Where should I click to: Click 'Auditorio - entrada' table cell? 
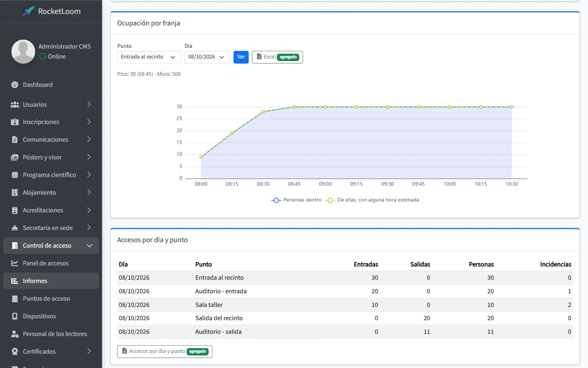(x=221, y=291)
